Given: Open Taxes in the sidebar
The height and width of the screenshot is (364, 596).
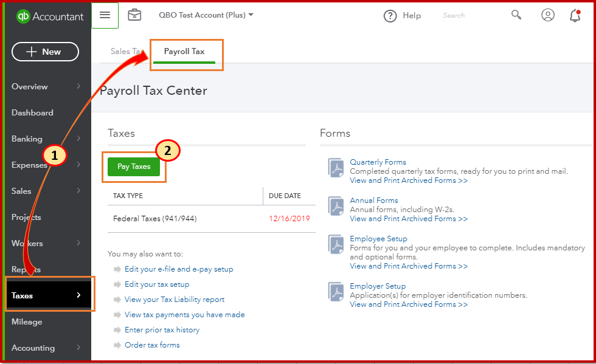Looking at the screenshot, I should (49, 295).
